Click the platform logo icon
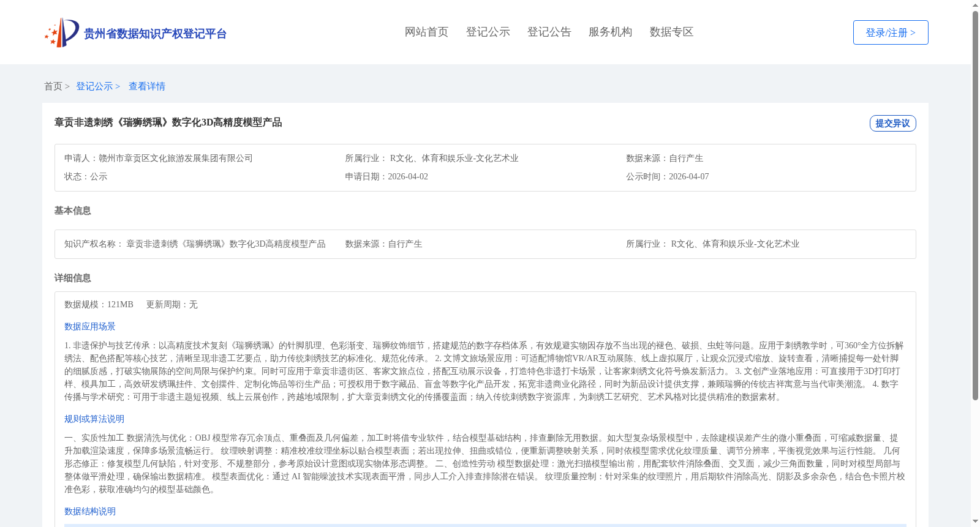Screen dimensions: 980x527 (62, 32)
